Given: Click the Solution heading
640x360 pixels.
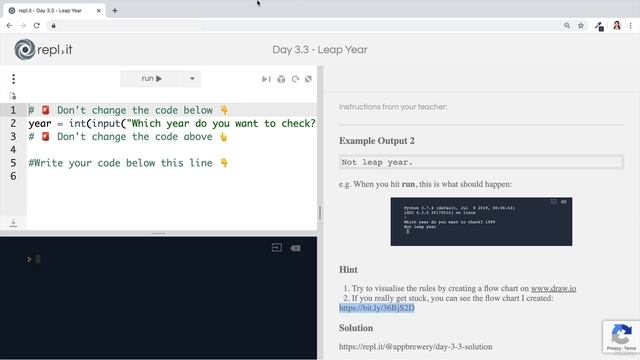Looking at the screenshot, I should tap(356, 328).
